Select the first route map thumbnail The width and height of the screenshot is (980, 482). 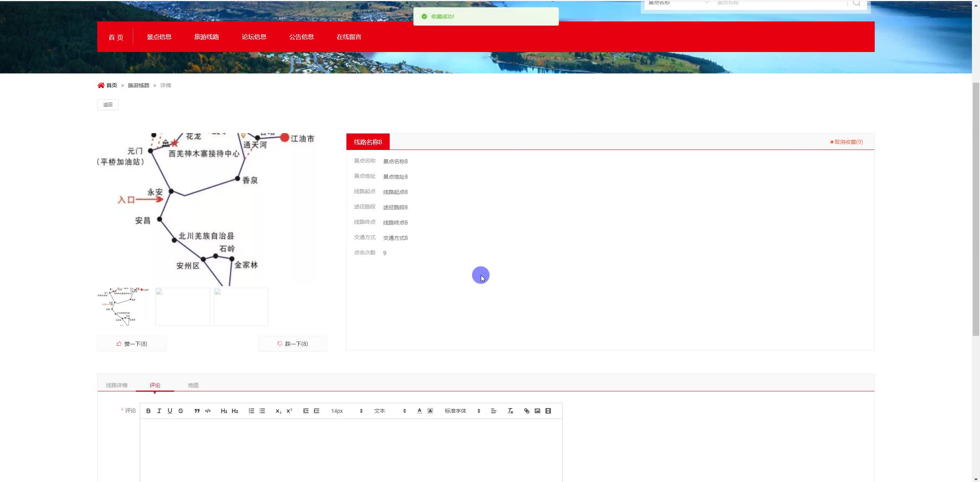point(124,307)
